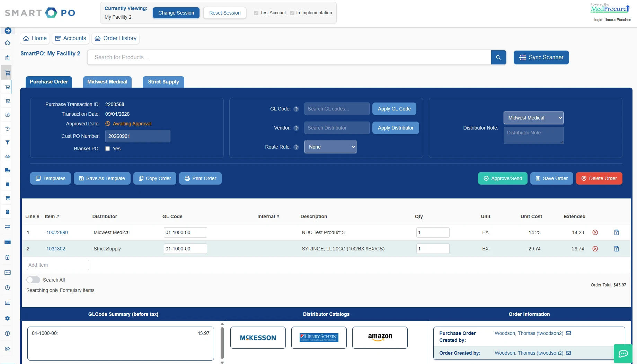The width and height of the screenshot is (637, 364).
Task: Check the Blanket PO Yes checkbox
Action: click(x=108, y=149)
